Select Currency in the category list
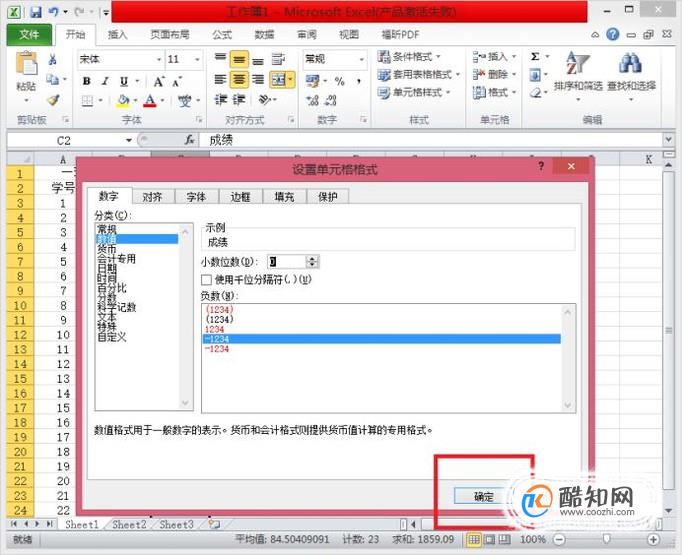 136,249
